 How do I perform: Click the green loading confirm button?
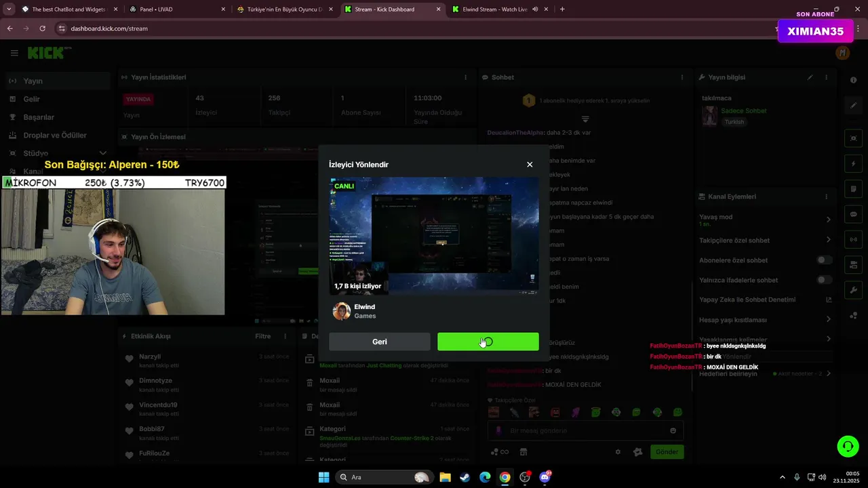(x=488, y=342)
